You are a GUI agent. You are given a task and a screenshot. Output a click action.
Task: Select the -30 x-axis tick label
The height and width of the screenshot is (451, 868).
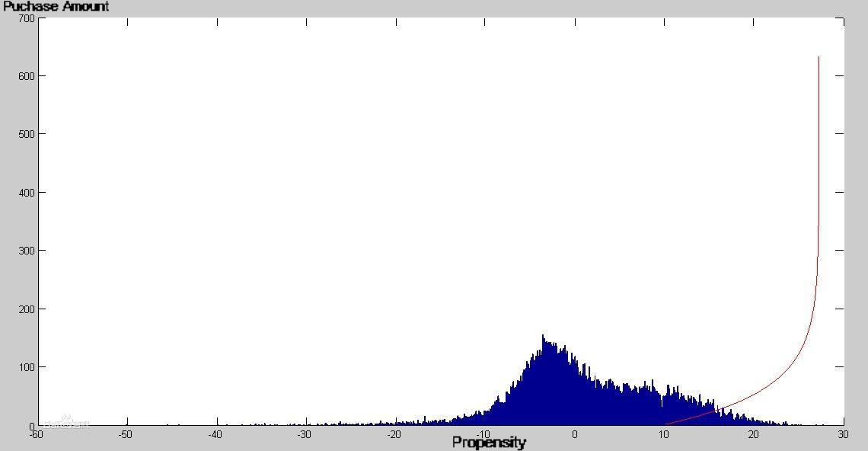[305, 435]
